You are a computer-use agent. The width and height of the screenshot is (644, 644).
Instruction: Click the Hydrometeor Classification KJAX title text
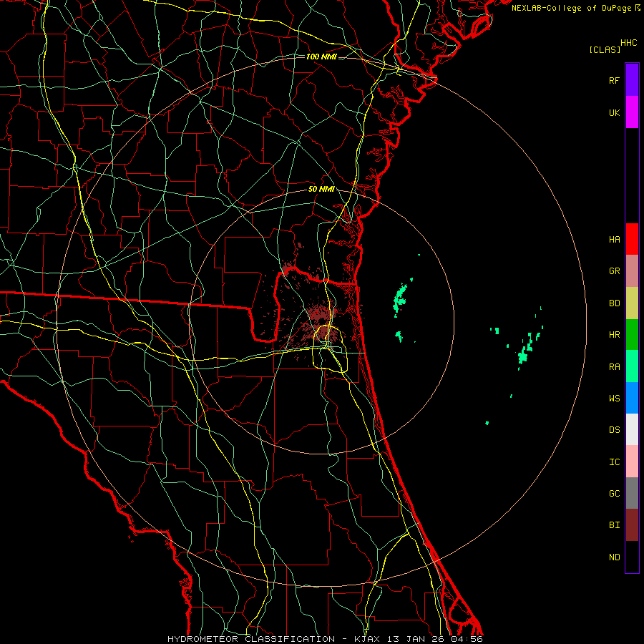click(x=325, y=639)
